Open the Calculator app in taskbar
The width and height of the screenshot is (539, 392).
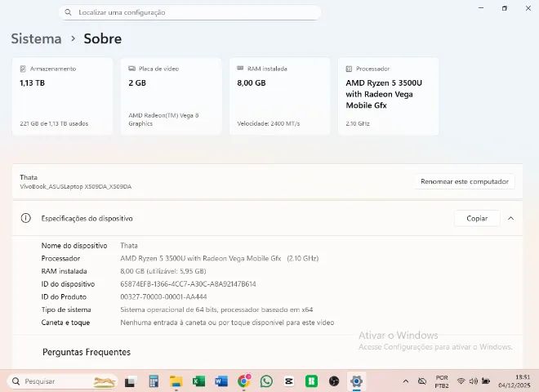(x=153, y=381)
